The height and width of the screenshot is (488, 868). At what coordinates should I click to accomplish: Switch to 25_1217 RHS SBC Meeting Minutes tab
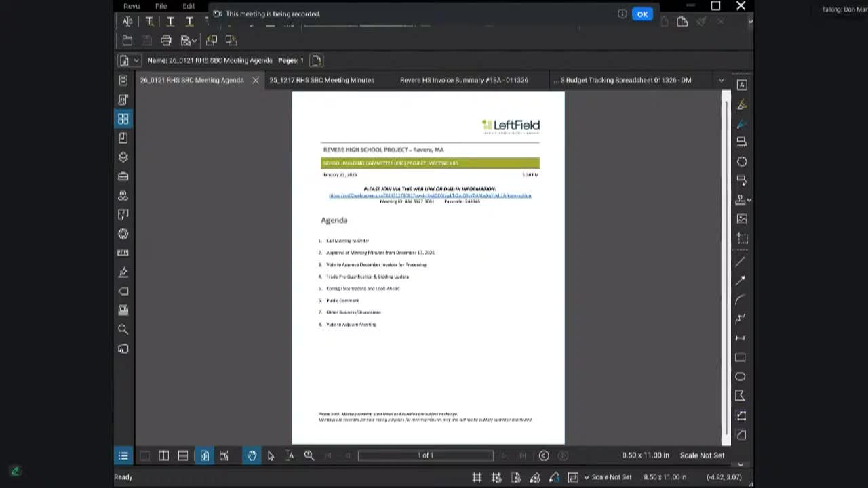(x=321, y=80)
